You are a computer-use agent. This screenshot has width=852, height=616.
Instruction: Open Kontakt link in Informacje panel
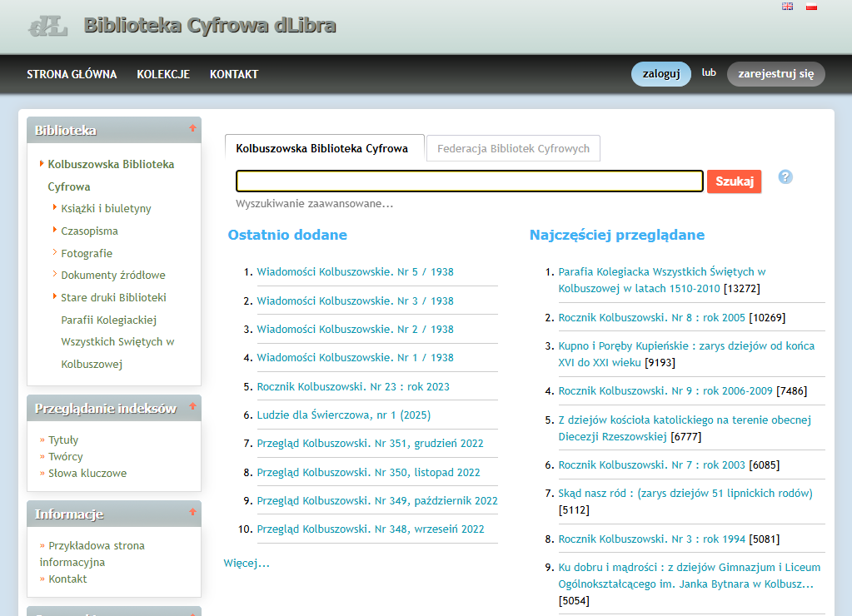(x=67, y=579)
